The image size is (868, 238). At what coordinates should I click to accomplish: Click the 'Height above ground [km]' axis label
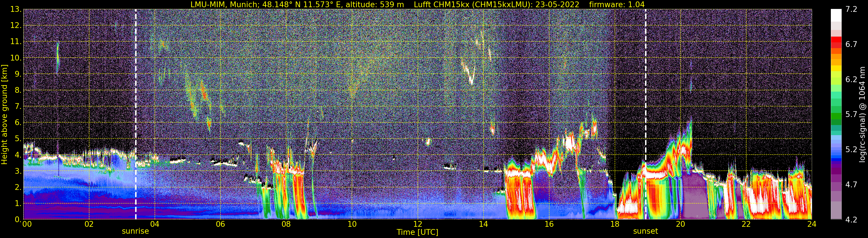(4, 114)
